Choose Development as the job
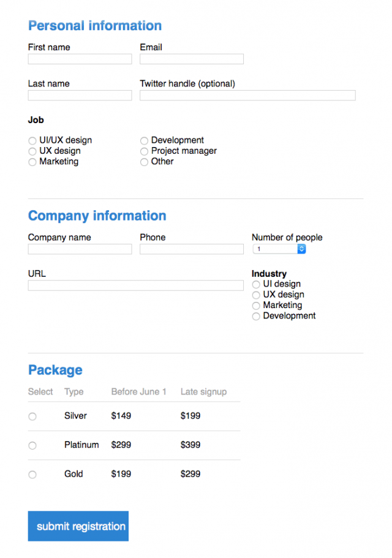This screenshot has width=392, height=558. coord(145,141)
